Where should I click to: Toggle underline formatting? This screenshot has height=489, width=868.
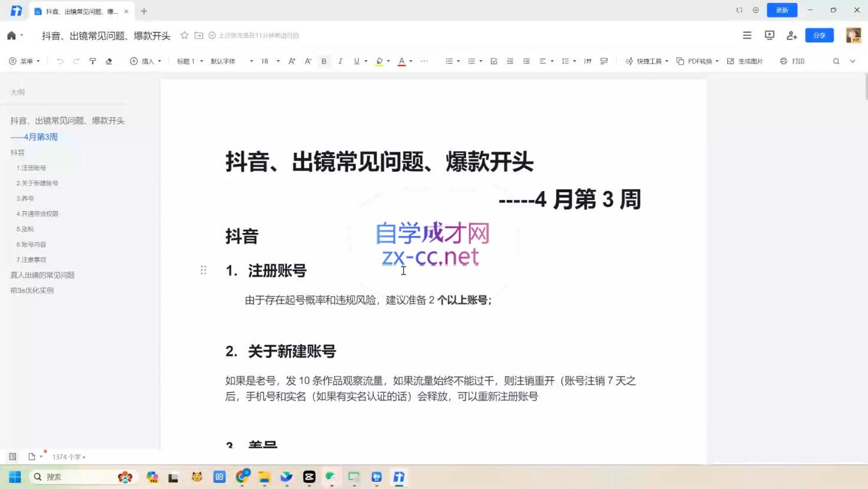[357, 61]
